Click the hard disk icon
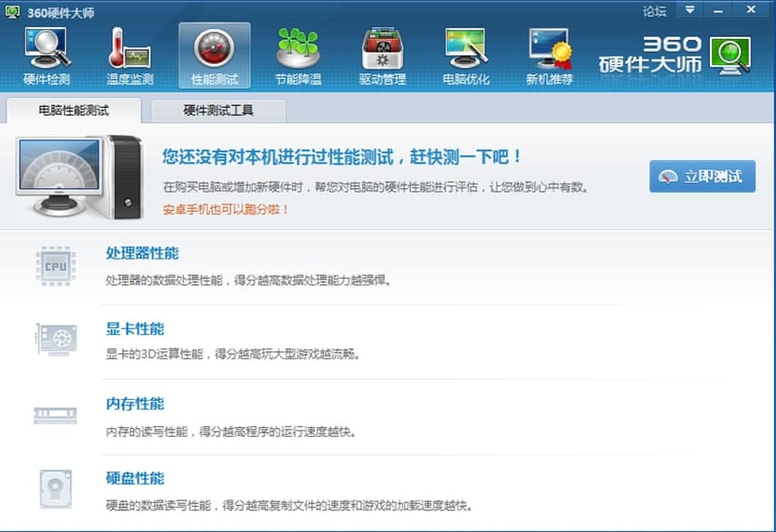Viewport: 776px width, 532px height. 55,489
